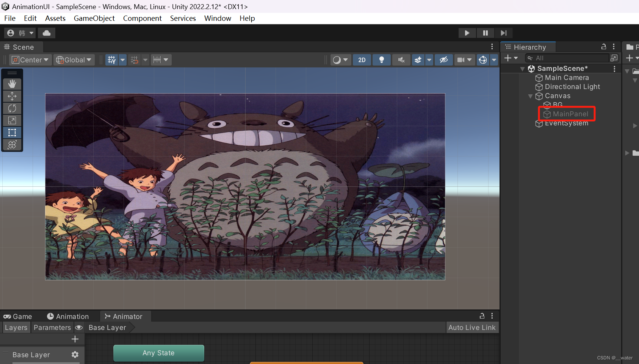Select the Any State node
This screenshot has width=639, height=364.
(x=158, y=353)
